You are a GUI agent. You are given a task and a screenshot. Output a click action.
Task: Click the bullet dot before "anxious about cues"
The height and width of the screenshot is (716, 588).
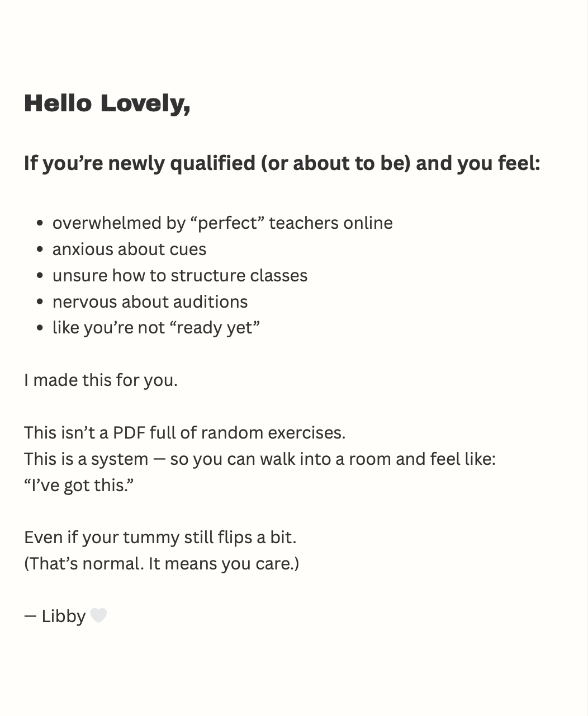pyautogui.click(x=40, y=249)
